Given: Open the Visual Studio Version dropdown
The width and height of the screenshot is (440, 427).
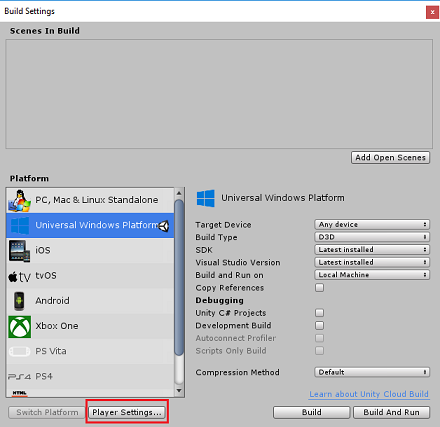Looking at the screenshot, I should coord(372,262).
